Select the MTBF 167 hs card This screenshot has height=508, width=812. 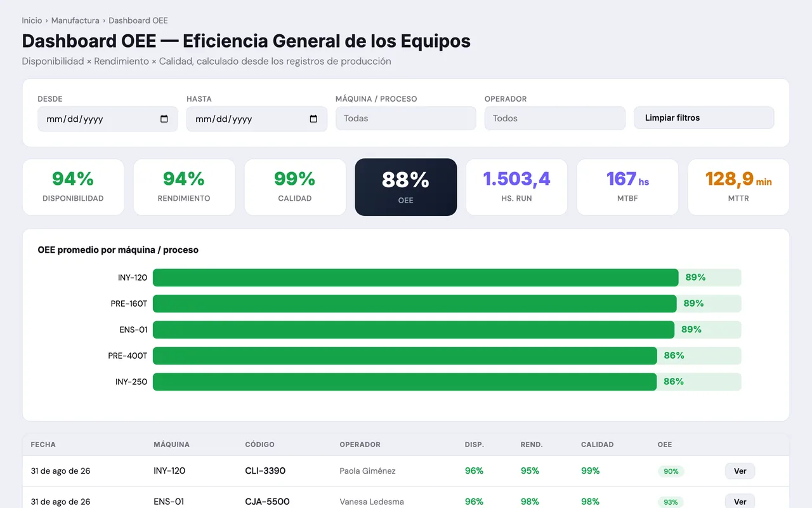(627, 187)
